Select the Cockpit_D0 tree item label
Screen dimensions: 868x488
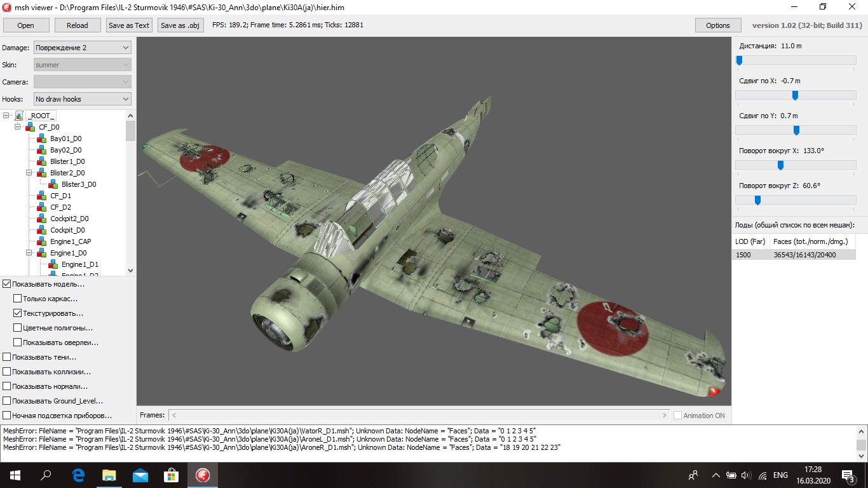point(67,230)
